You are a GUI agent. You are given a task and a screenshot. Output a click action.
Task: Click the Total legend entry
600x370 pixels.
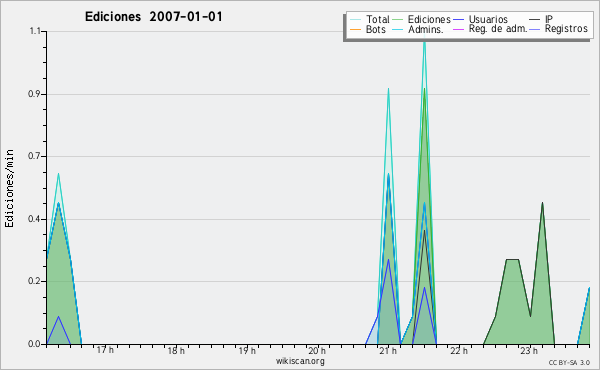point(370,19)
